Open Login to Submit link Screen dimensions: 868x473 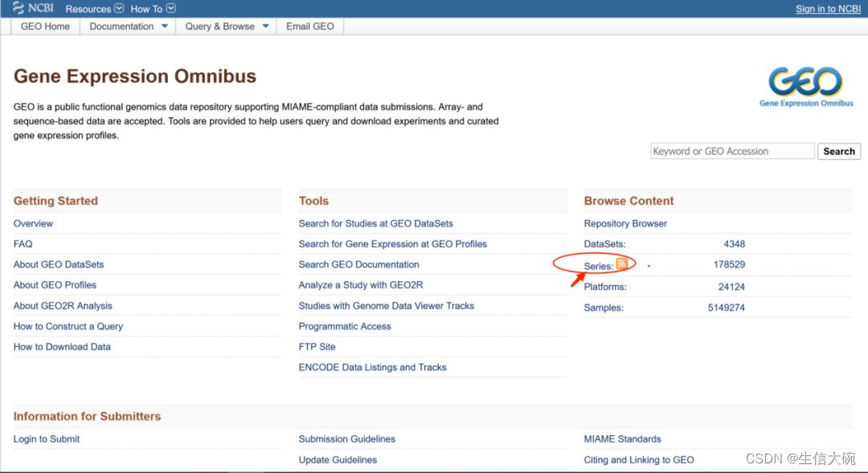tap(47, 439)
